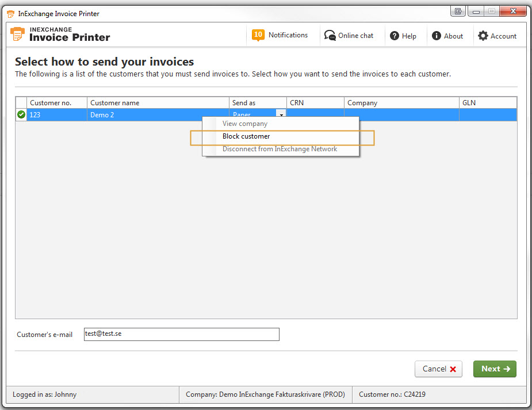Click the Company status bar entry
Image resolution: width=532 pixels, height=410 pixels.
(x=265, y=394)
